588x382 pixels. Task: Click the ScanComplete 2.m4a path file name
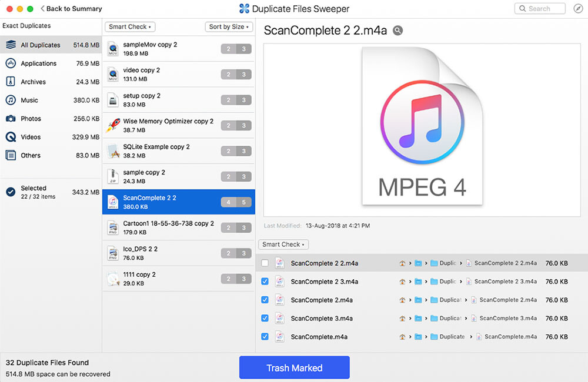[x=508, y=300]
